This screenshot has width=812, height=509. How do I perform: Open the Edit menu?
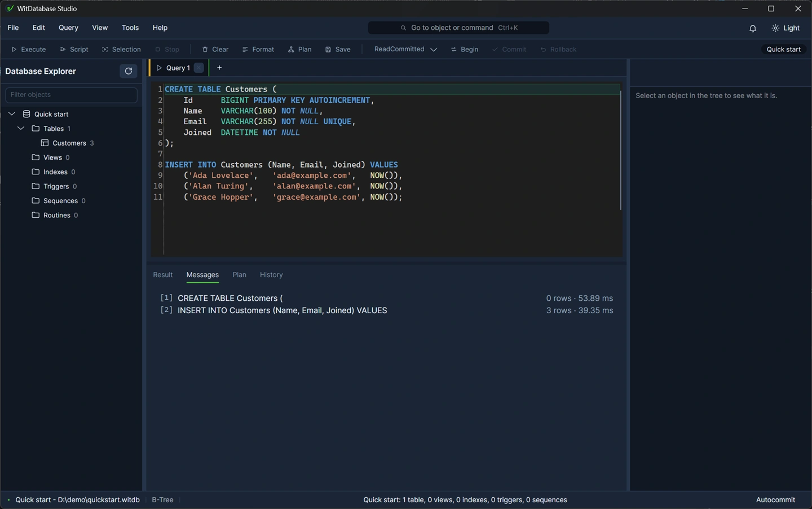[38, 28]
